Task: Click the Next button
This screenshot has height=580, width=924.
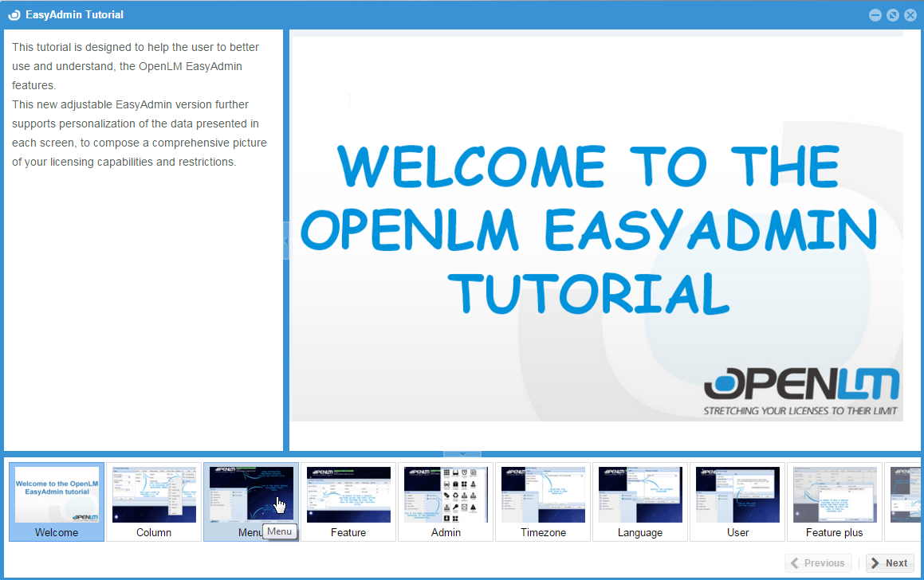Action: pos(890,563)
